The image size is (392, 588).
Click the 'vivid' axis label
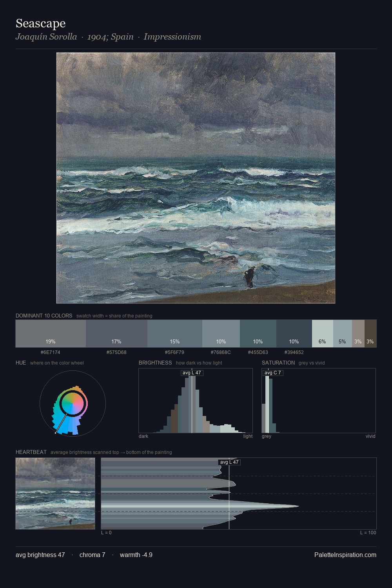370,436
